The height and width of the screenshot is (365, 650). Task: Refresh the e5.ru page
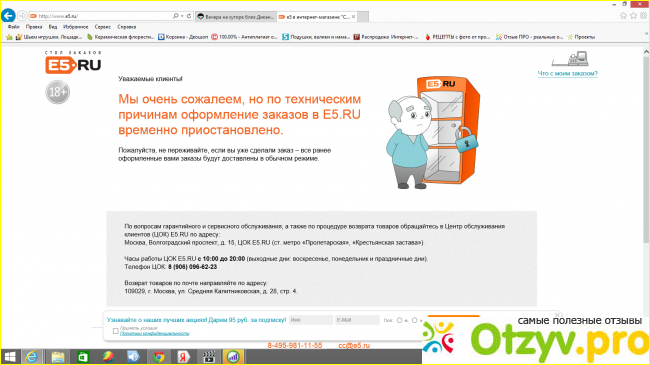pos(189,16)
